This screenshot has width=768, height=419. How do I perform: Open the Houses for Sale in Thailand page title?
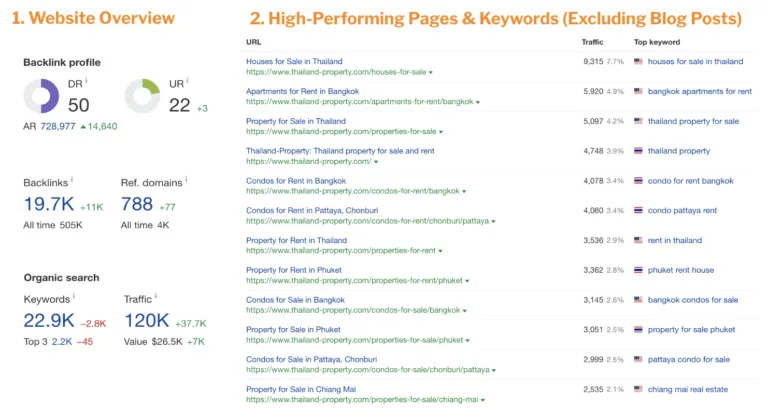point(294,61)
